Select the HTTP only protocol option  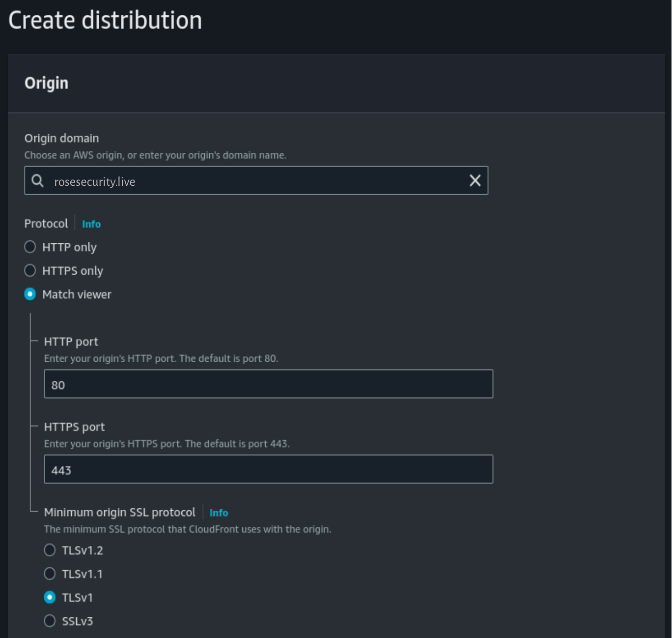pos(30,247)
